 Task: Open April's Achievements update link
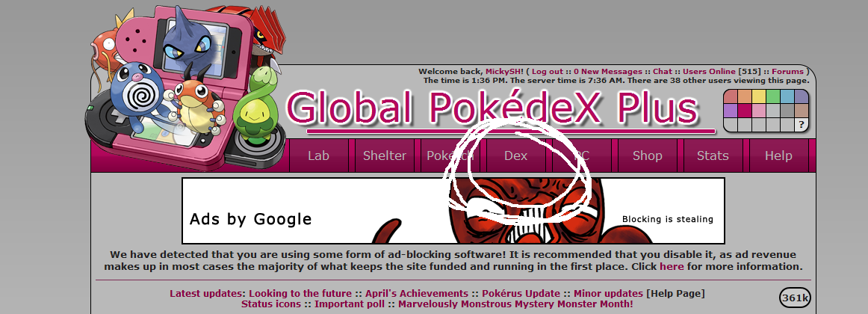click(416, 294)
